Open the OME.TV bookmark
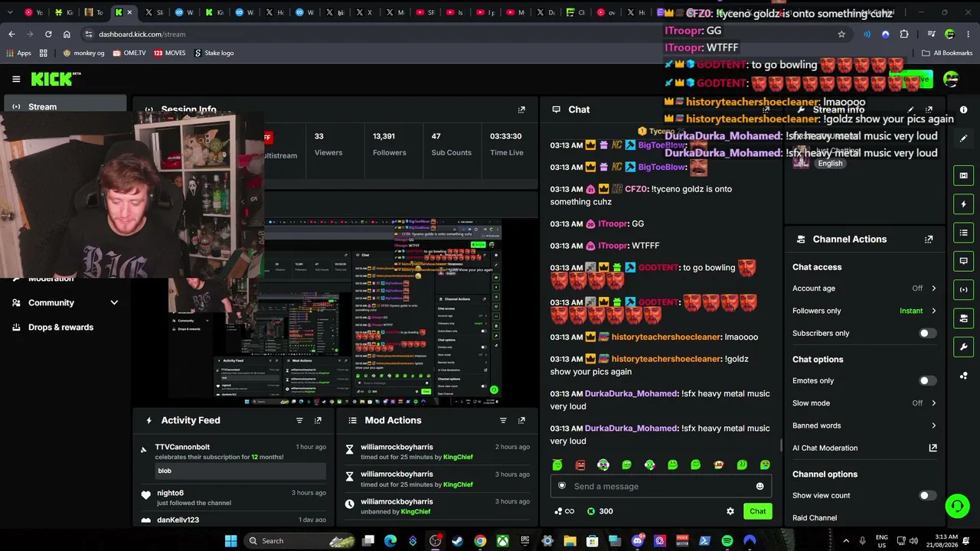980x551 pixels. (129, 53)
